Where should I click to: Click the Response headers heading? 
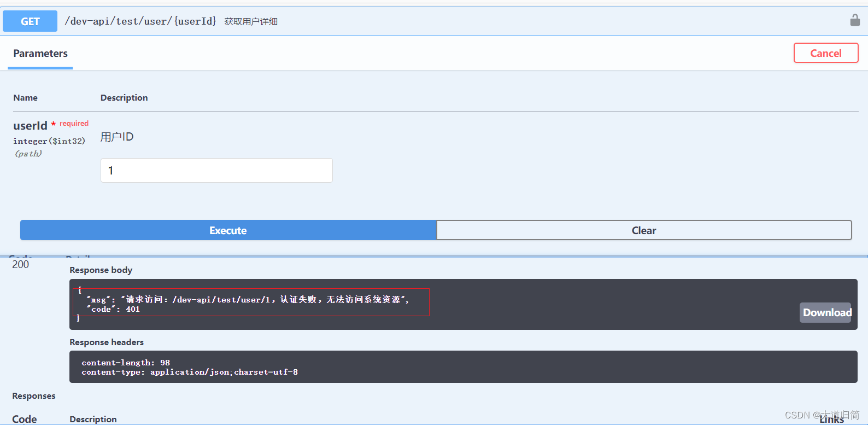pyautogui.click(x=107, y=342)
